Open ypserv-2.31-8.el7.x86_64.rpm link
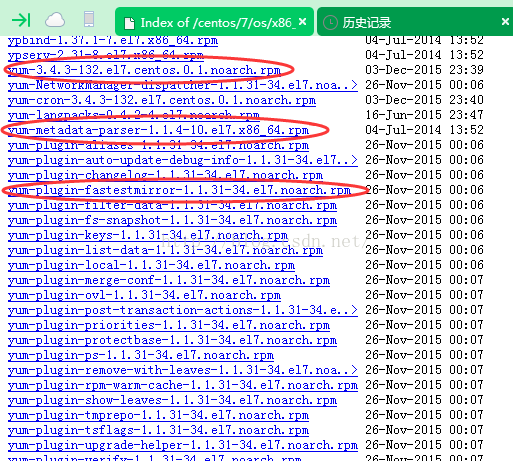 coord(106,55)
